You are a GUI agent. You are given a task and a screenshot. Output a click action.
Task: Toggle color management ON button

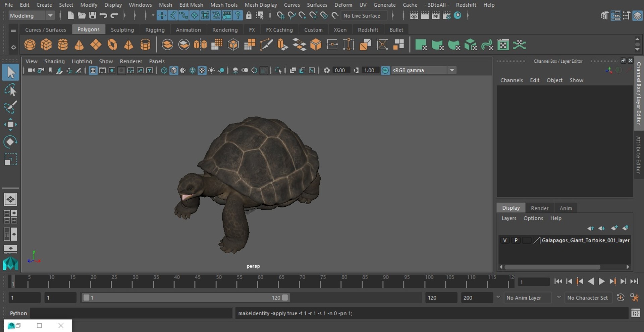pos(385,70)
